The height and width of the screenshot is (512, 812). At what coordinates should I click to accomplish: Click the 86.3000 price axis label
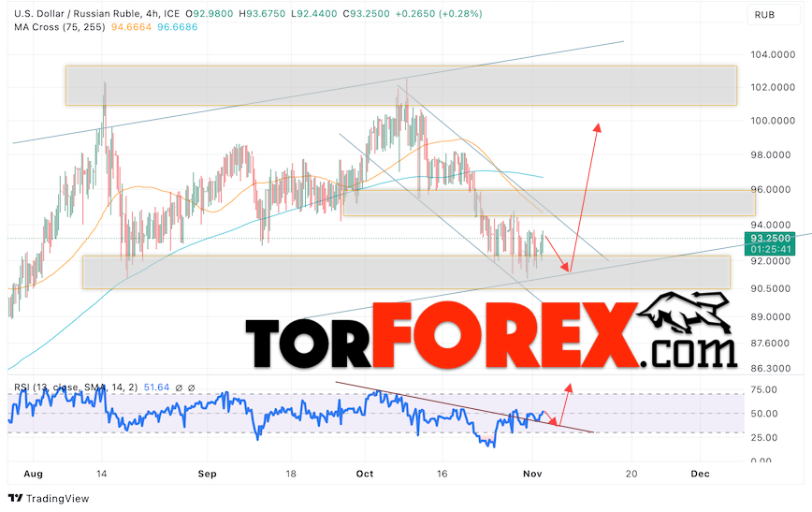pyautogui.click(x=773, y=369)
